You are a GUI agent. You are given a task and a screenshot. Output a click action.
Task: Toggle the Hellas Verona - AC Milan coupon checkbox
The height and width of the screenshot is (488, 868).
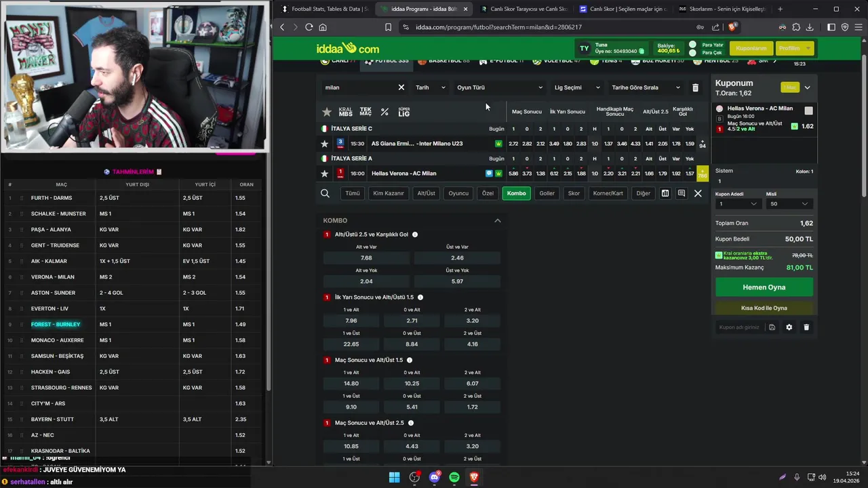[808, 110]
